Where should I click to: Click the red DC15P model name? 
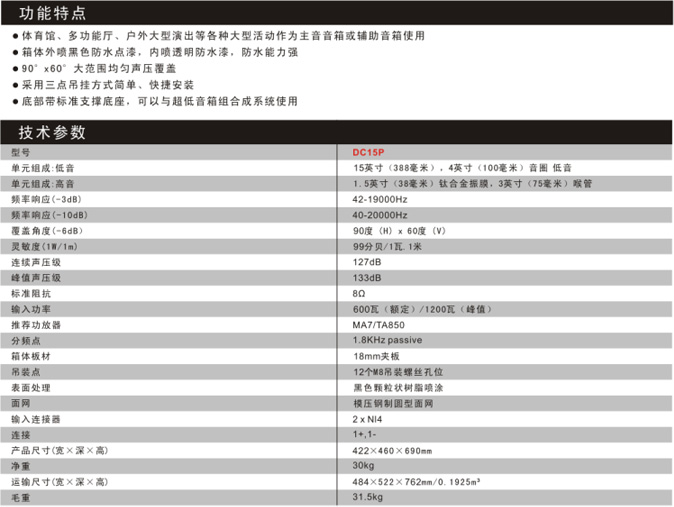(368, 153)
